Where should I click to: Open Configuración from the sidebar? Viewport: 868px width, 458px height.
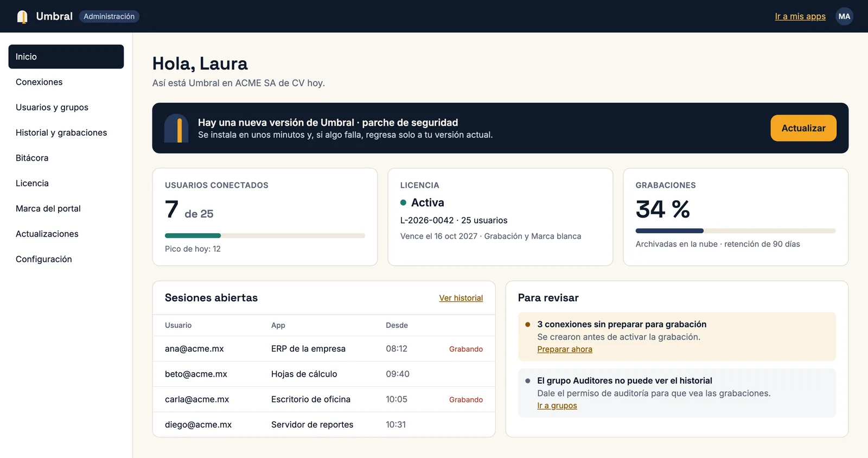tap(66, 259)
